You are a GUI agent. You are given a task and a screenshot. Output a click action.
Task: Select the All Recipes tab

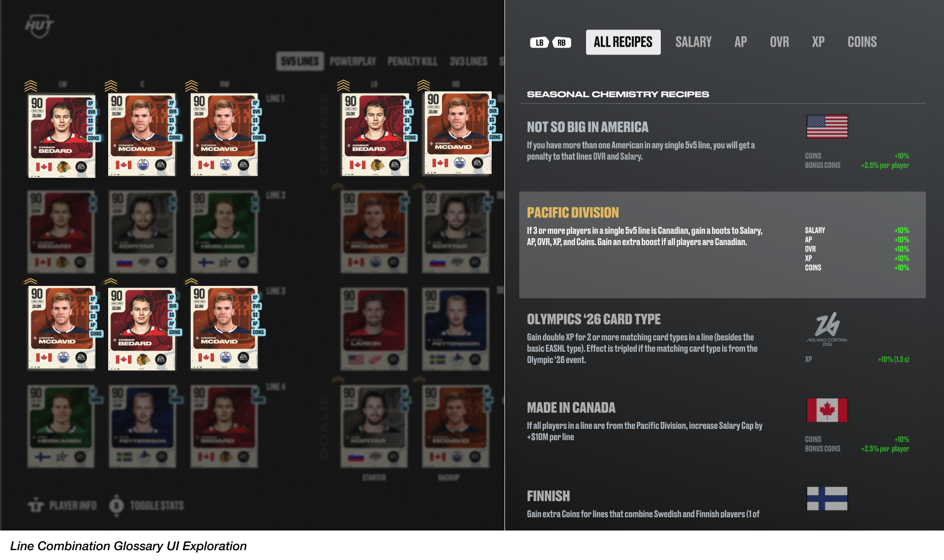coord(623,42)
